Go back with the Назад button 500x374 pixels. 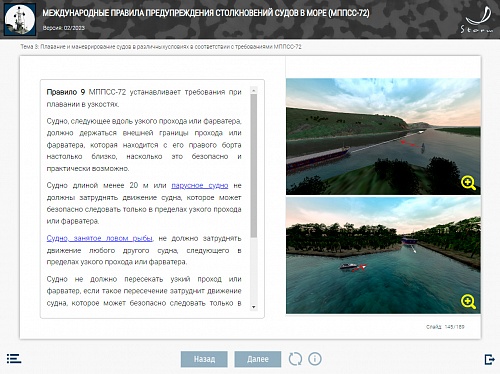[204, 359]
